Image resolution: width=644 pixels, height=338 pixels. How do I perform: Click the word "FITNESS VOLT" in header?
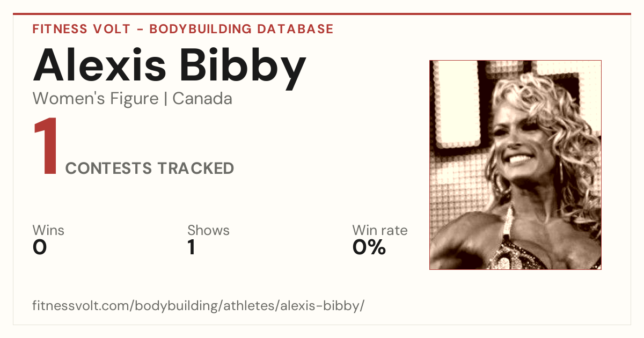click(x=81, y=29)
